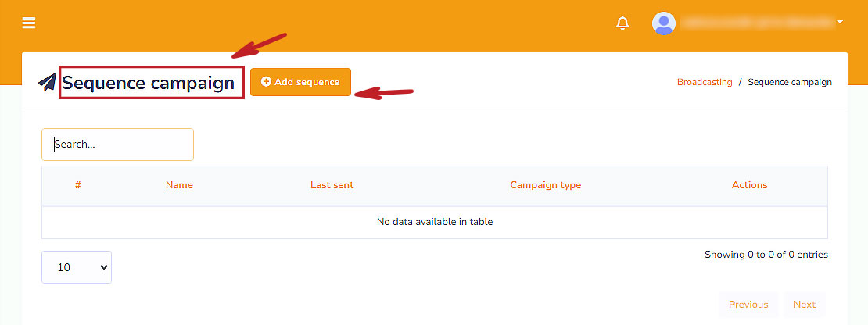This screenshot has width=868, height=325.
Task: Expand the account dropdown caret
Action: [840, 22]
